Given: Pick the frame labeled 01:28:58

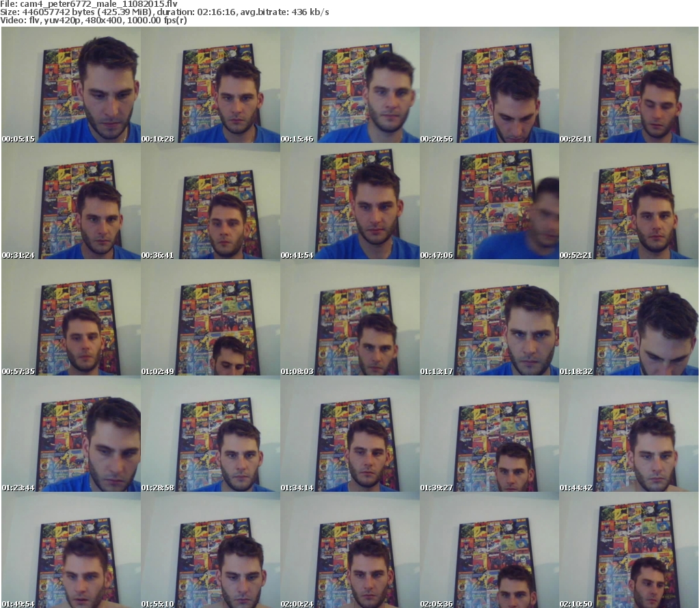Looking at the screenshot, I should coord(211,434).
